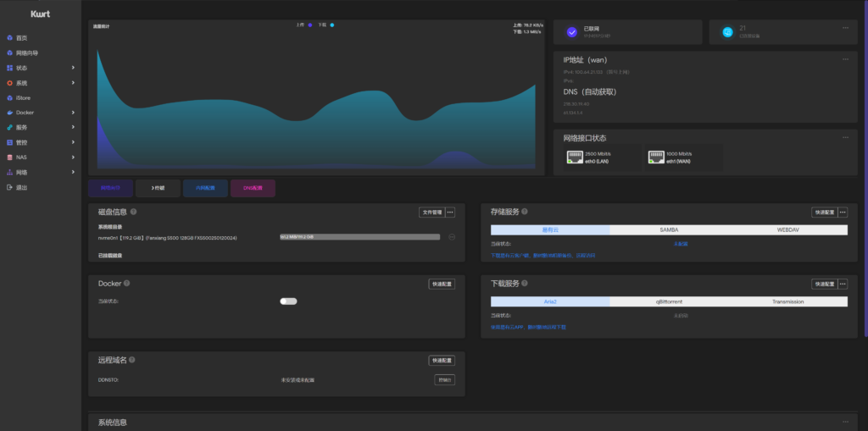Click help icon beside 存储服务 title
Screen dimensions: 868x431
pos(524,212)
